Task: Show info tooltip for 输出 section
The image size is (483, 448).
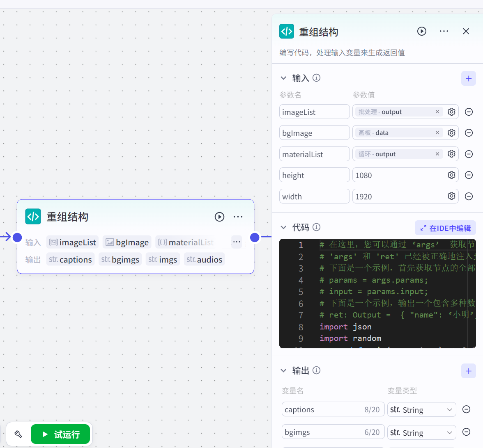Action: click(x=316, y=370)
